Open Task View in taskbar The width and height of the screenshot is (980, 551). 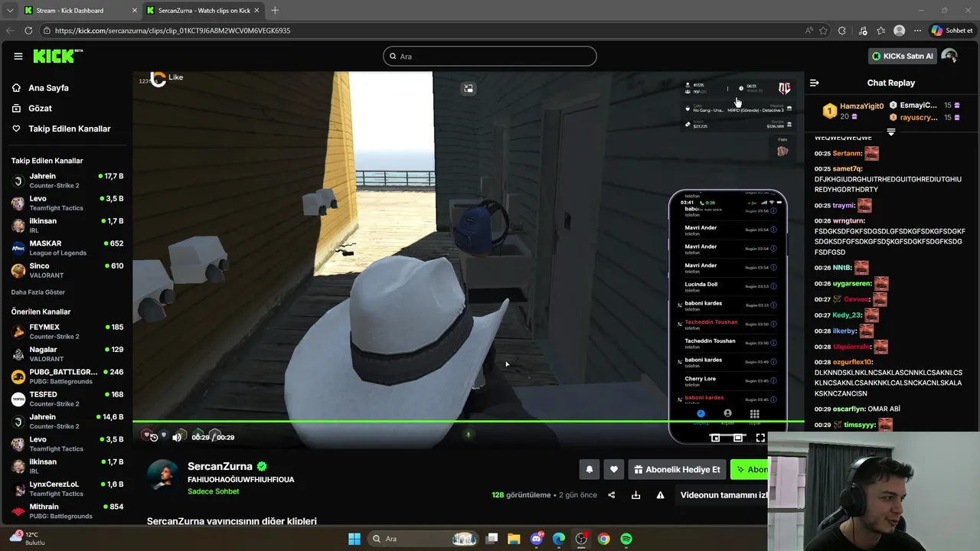coord(492,539)
